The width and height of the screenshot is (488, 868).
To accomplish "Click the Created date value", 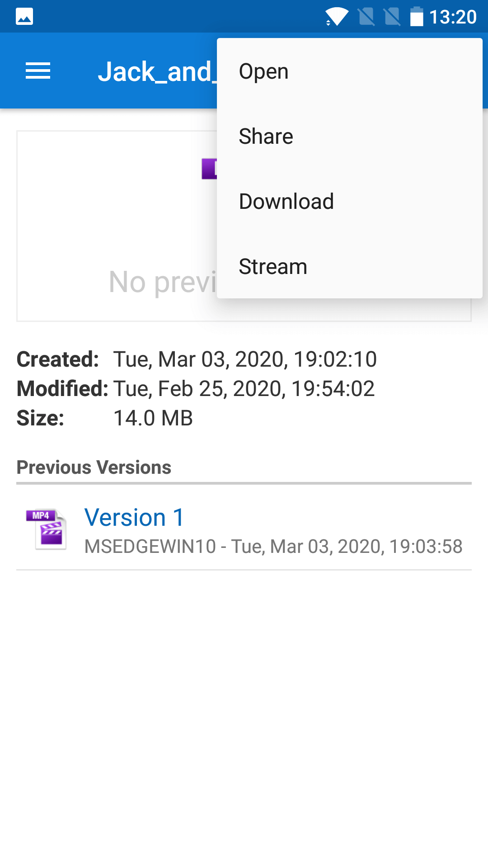I will pyautogui.click(x=244, y=359).
